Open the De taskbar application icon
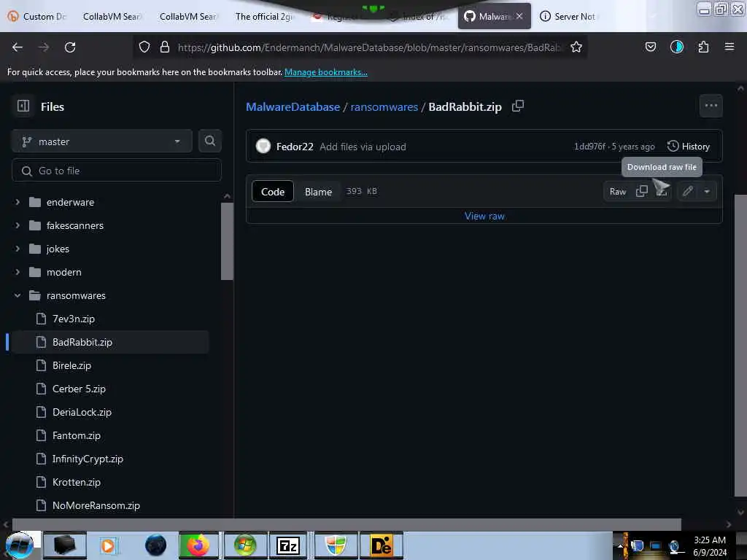The image size is (747, 560). coord(381,545)
